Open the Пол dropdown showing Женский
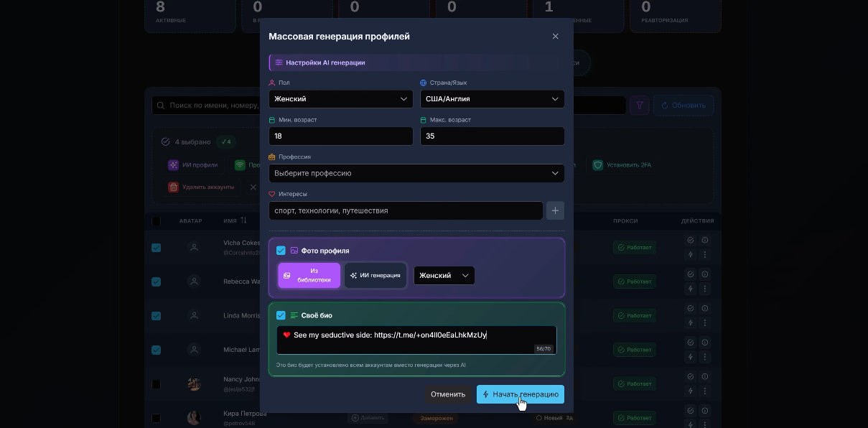 tap(341, 99)
